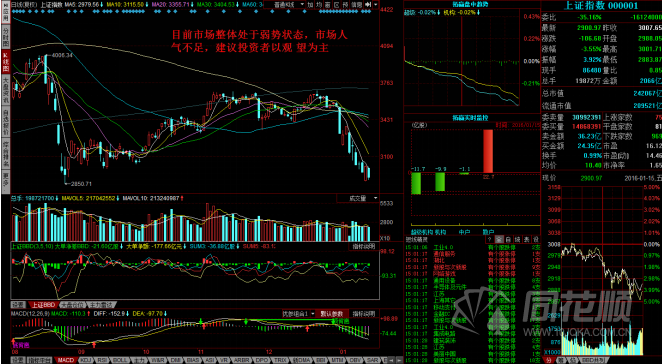
Task: Click the 均 moving-average toolbar icon
Action: (319, 4)
